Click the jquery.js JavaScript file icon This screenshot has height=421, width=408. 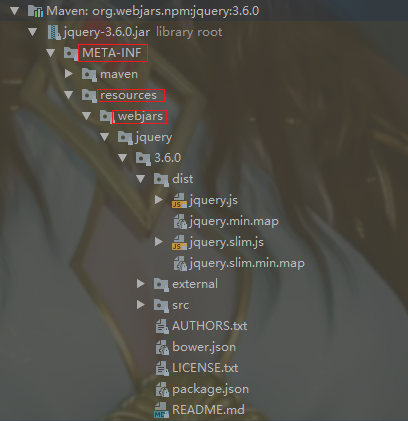[x=179, y=200]
